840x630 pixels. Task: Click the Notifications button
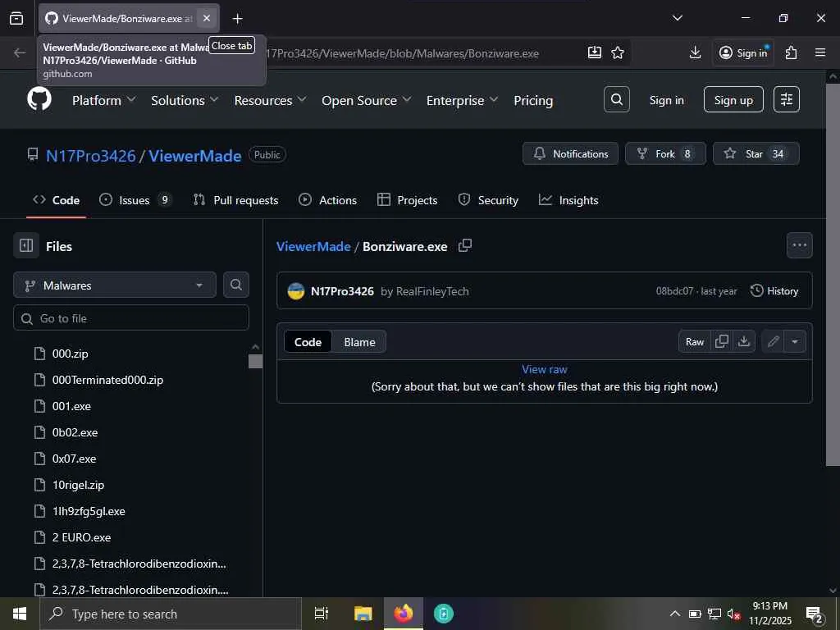click(x=571, y=153)
